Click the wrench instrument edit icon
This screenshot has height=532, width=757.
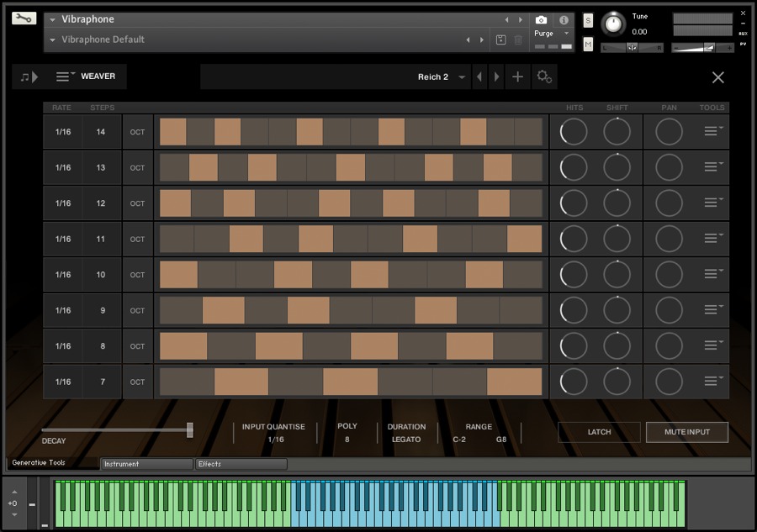pos(24,18)
